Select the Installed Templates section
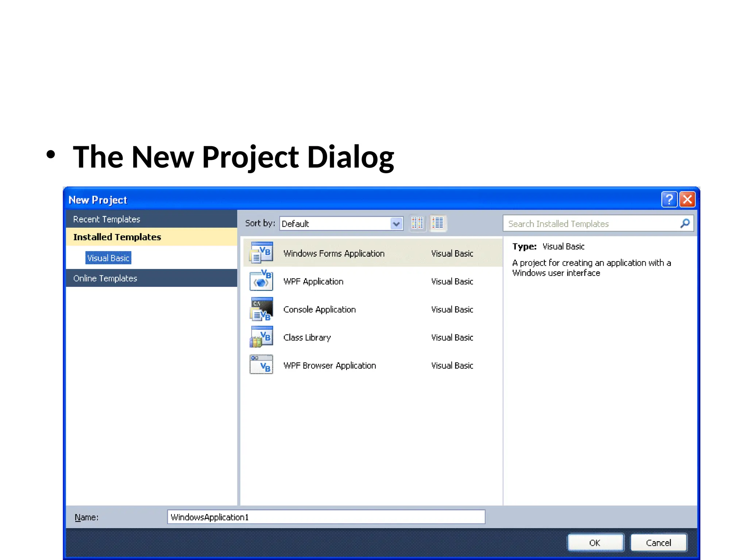The height and width of the screenshot is (560, 747). (x=151, y=237)
